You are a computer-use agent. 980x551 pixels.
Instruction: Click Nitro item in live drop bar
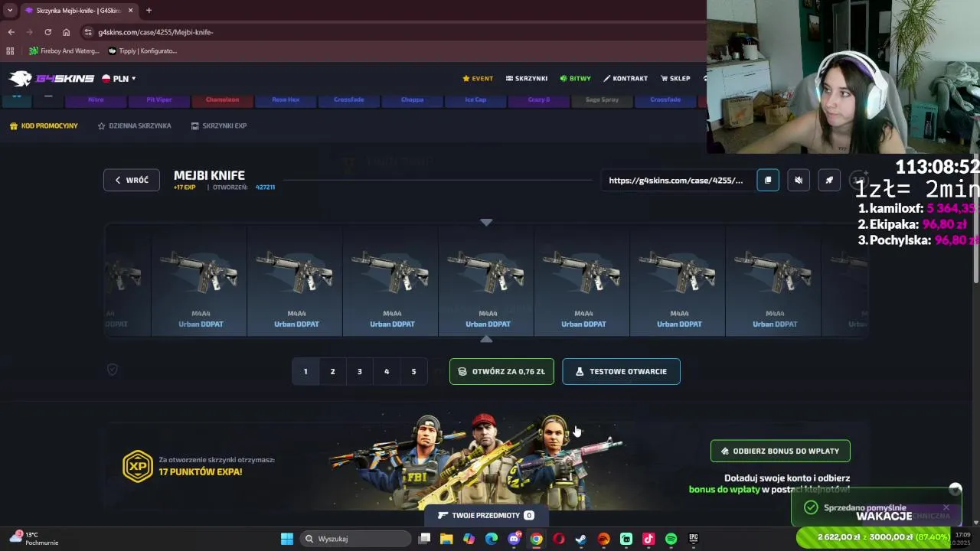pos(96,99)
